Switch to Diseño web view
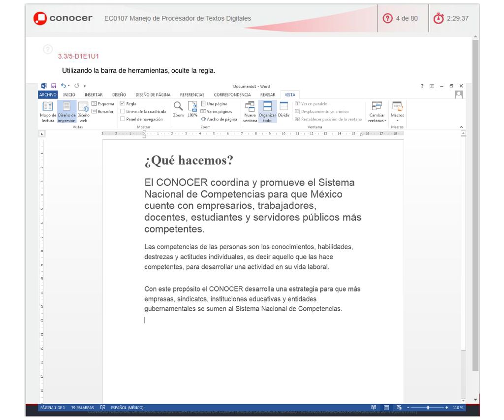504x420 pixels. point(83,112)
